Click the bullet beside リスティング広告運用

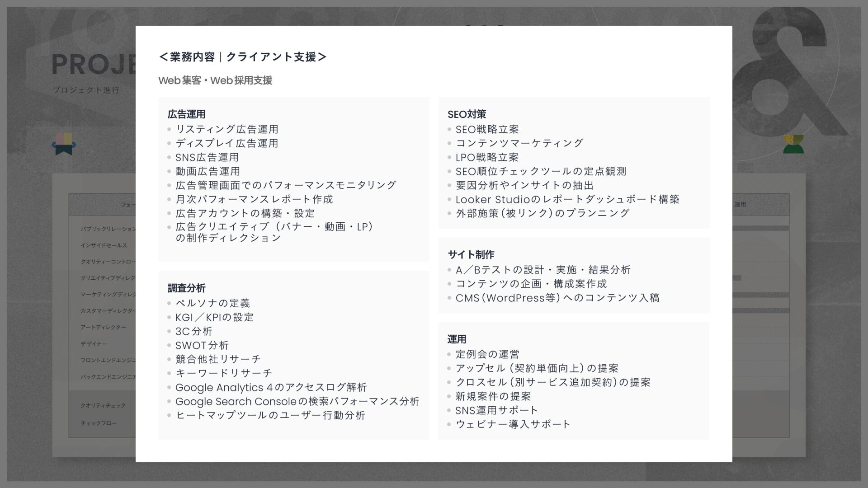(x=170, y=130)
